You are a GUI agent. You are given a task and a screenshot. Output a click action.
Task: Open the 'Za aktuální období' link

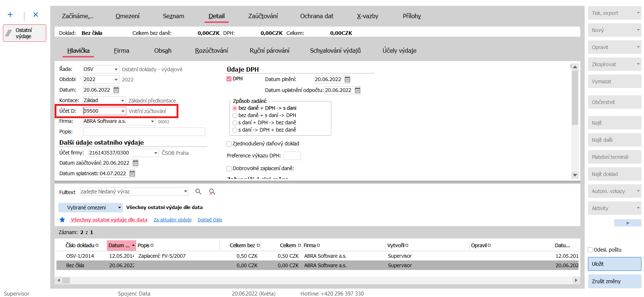click(x=173, y=220)
